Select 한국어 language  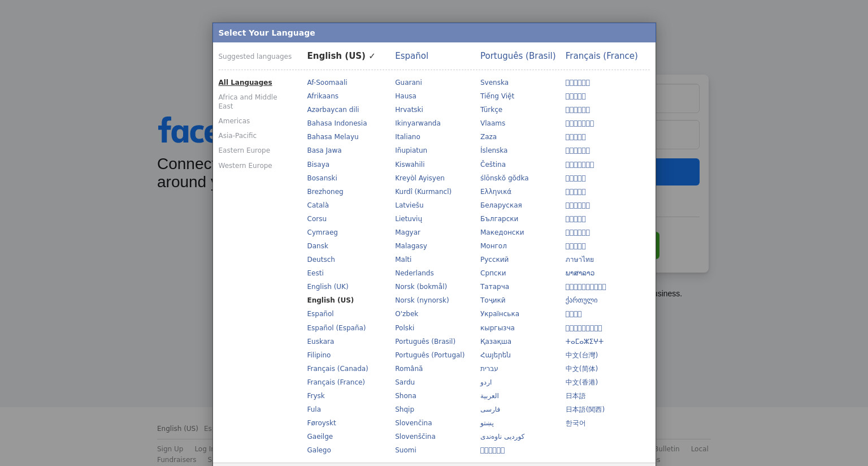[575, 423]
